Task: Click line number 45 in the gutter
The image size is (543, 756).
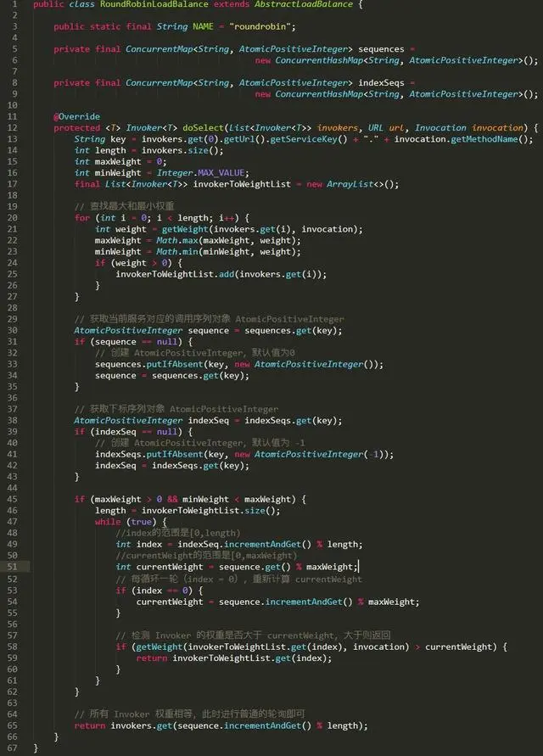Action: click(12, 499)
